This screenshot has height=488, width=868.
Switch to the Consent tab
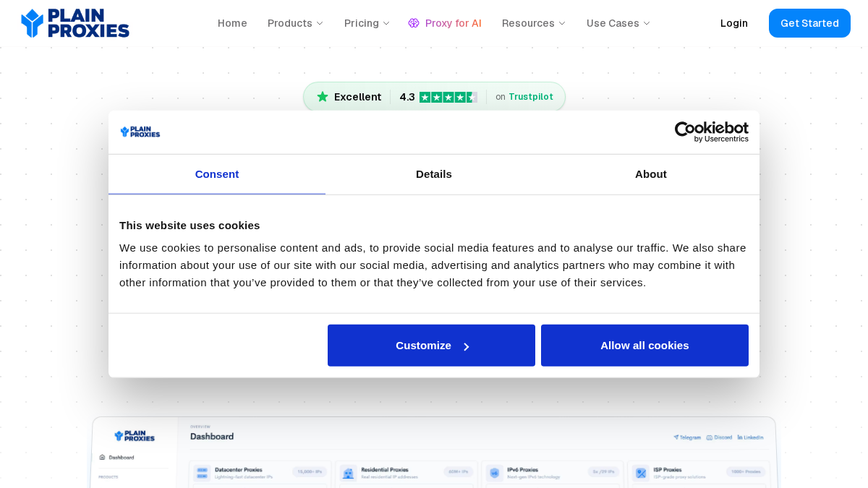click(x=217, y=174)
